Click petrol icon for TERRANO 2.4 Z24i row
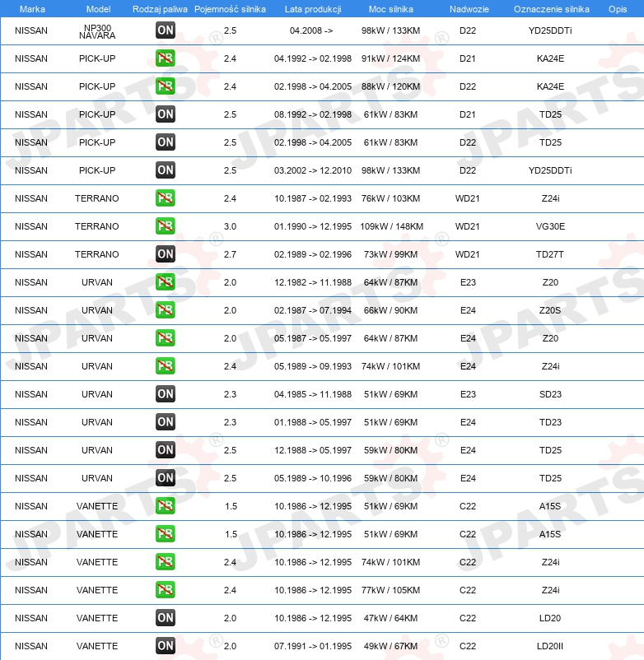The height and width of the screenshot is (660, 644). click(x=165, y=198)
